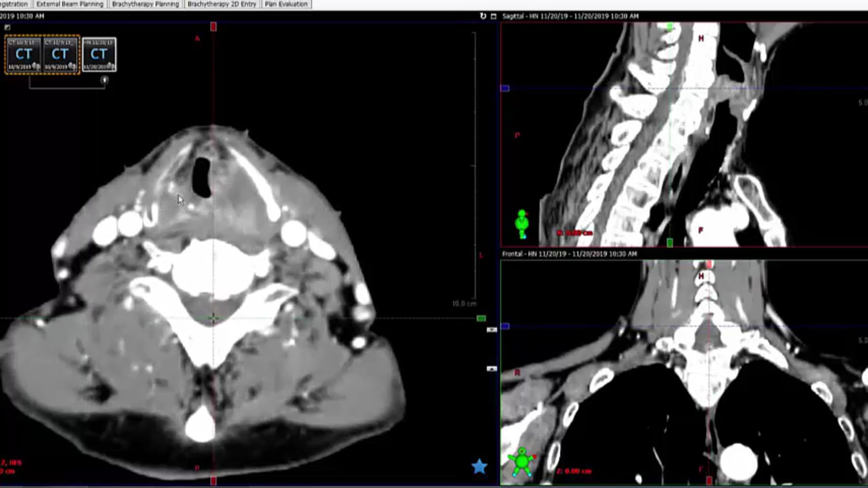
Task: Enable the checkbox above the CT study thumbnails
Action: [x=7, y=28]
